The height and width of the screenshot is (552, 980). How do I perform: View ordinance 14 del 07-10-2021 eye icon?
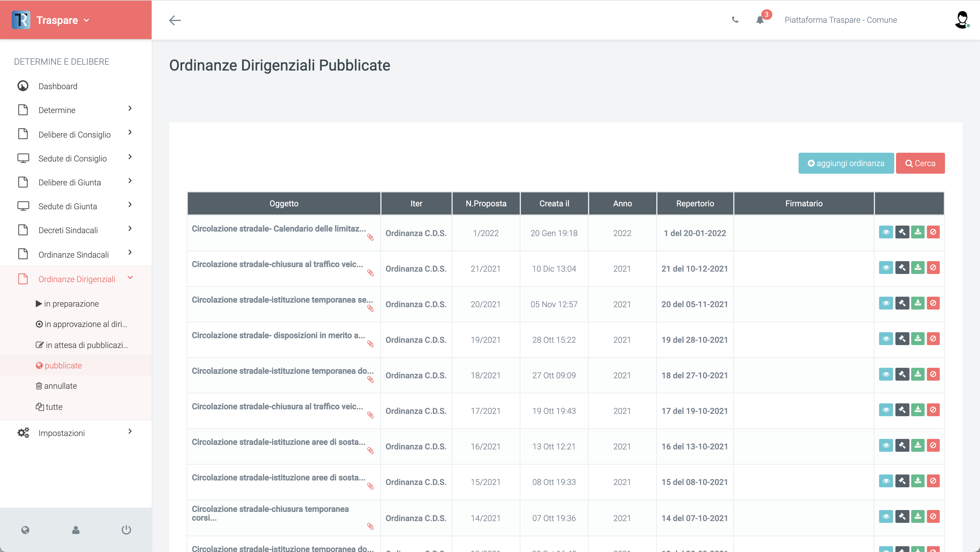point(886,516)
